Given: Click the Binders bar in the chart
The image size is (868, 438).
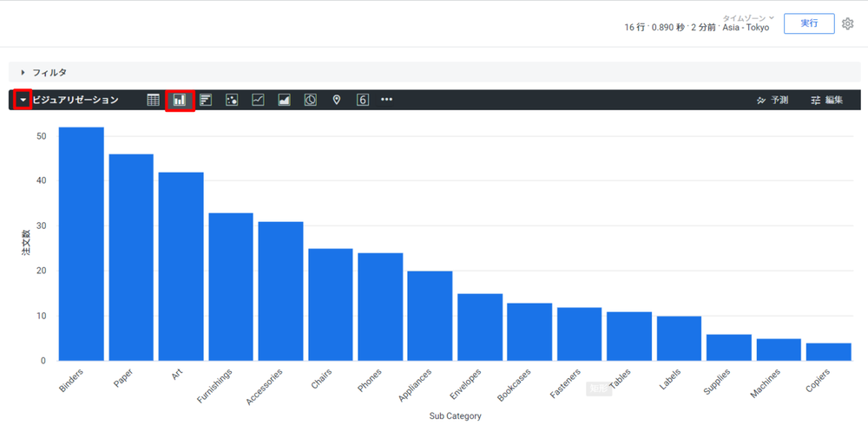Looking at the screenshot, I should point(82,244).
